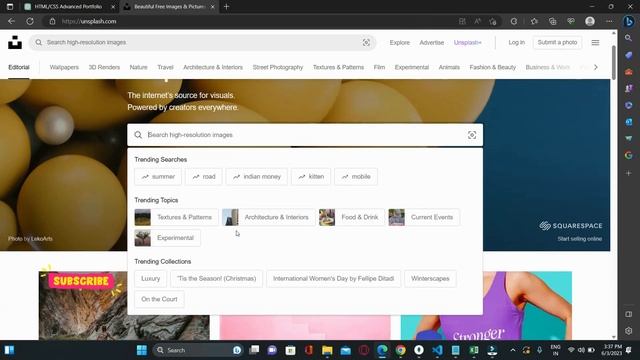Open Chrome from the taskbar
The height and width of the screenshot is (360, 640).
400,350
